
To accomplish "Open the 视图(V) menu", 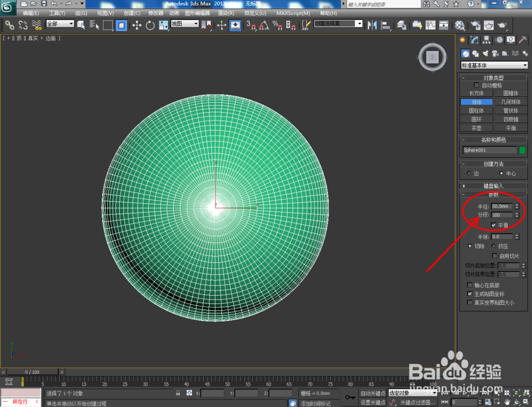I will [105, 13].
